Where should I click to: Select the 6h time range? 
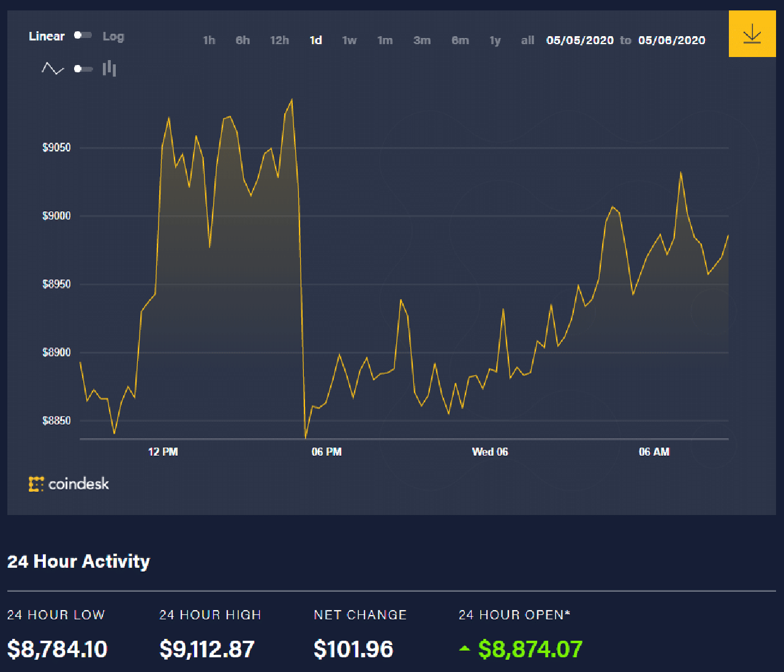[x=243, y=40]
